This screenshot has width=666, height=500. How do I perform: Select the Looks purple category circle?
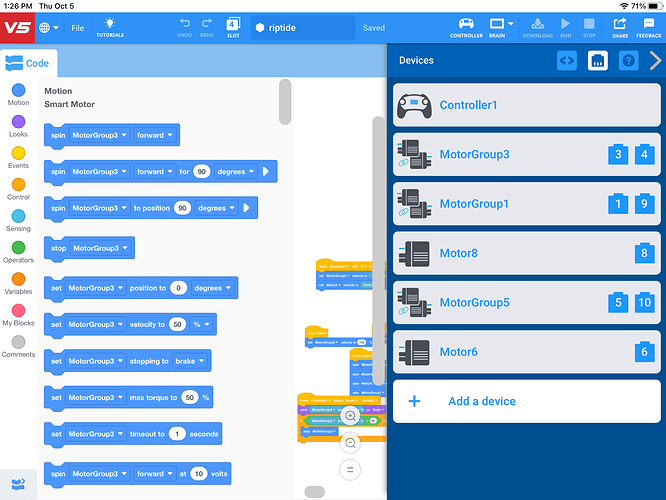(x=18, y=122)
